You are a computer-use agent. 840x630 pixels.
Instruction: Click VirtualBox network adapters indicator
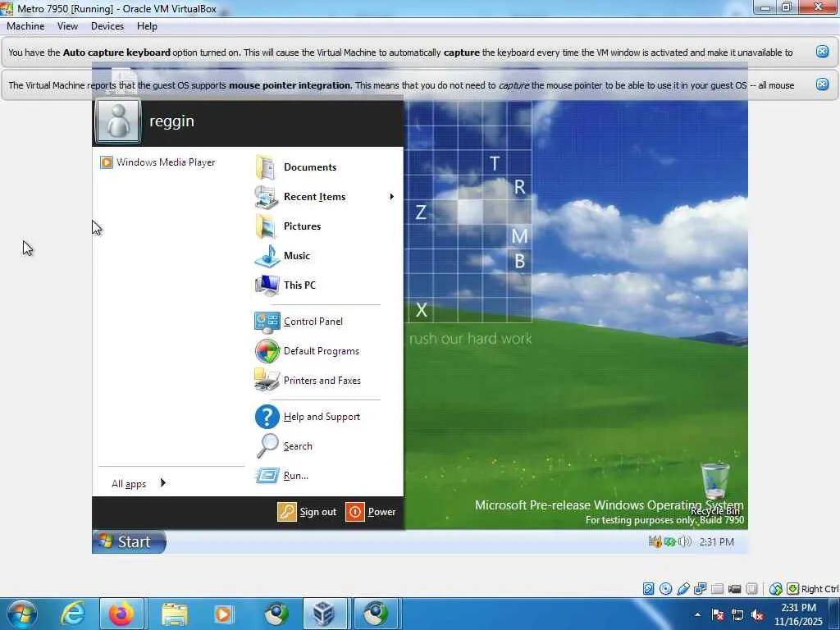tap(701, 589)
